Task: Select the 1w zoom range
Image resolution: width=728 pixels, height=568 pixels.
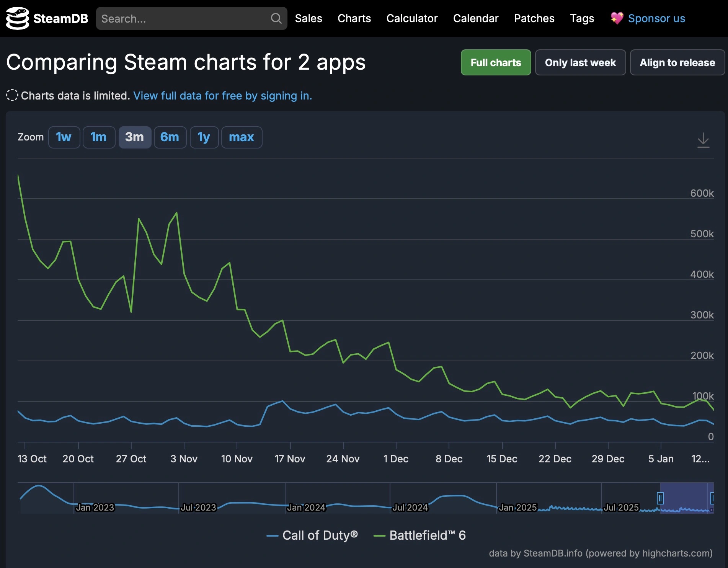Action: [x=64, y=137]
